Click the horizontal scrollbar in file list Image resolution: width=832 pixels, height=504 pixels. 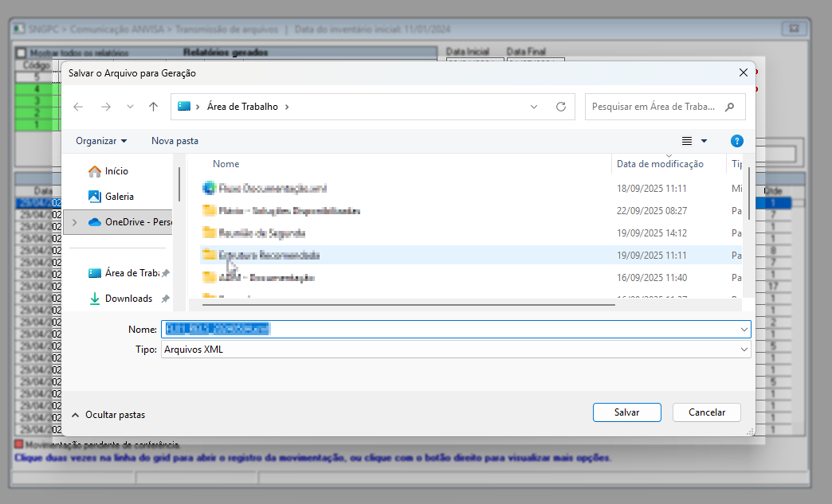click(408, 303)
